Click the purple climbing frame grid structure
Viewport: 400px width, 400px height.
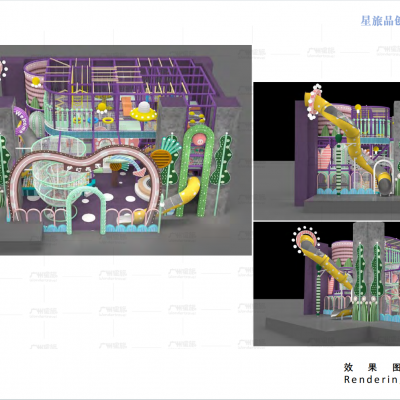[x=130, y=90]
